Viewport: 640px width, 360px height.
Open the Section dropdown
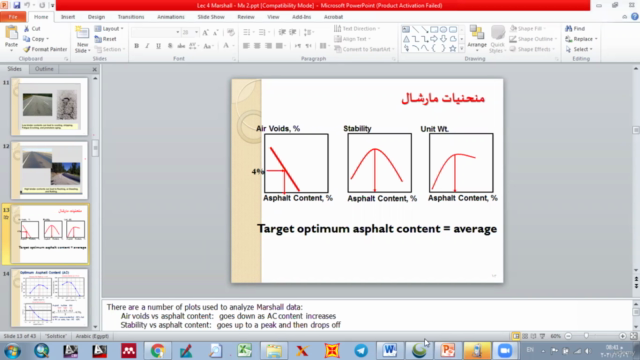coord(109,49)
